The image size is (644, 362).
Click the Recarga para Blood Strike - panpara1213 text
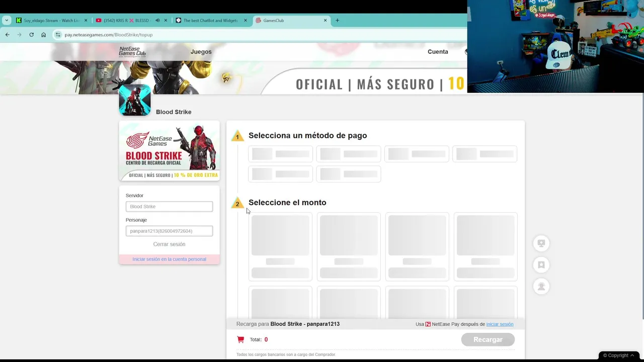click(288, 324)
